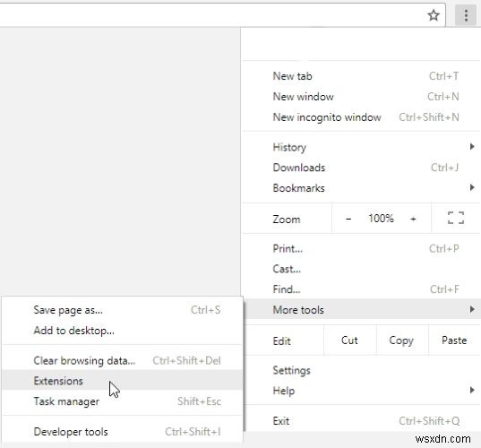Choose Cast... from the menu
This screenshot has height=448, width=481.
click(362, 269)
